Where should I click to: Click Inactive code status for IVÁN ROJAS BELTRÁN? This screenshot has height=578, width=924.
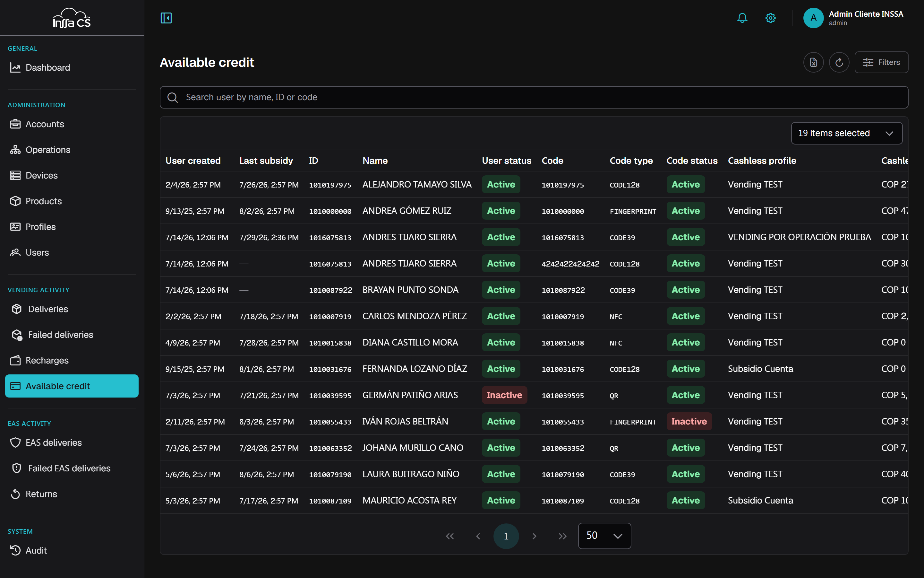689,422
